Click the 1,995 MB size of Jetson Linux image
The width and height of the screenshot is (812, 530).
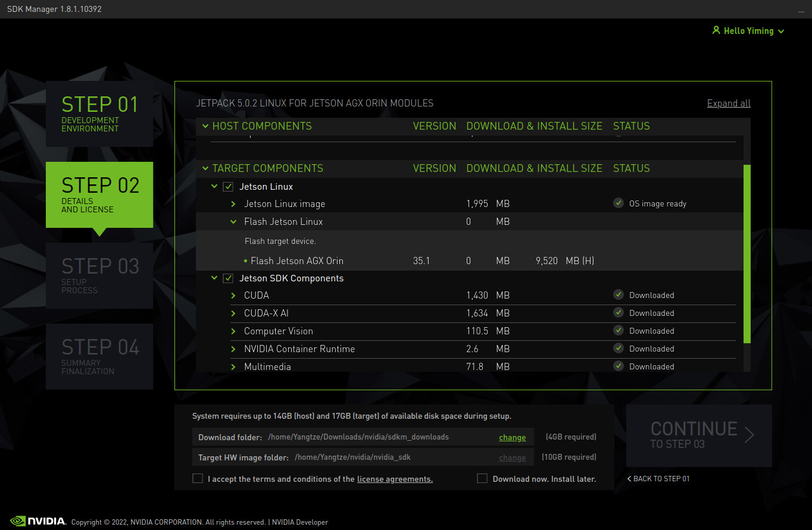click(x=488, y=203)
